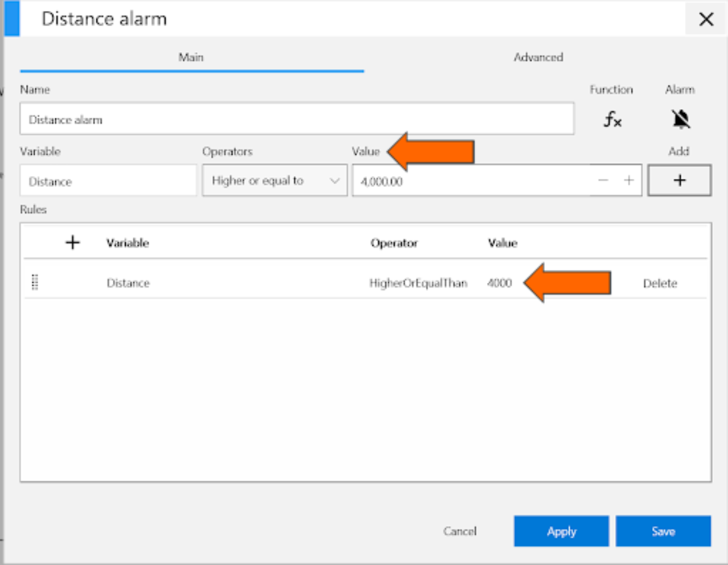This screenshot has height=565, width=728.
Task: Apply the alarm settings
Action: click(x=561, y=531)
